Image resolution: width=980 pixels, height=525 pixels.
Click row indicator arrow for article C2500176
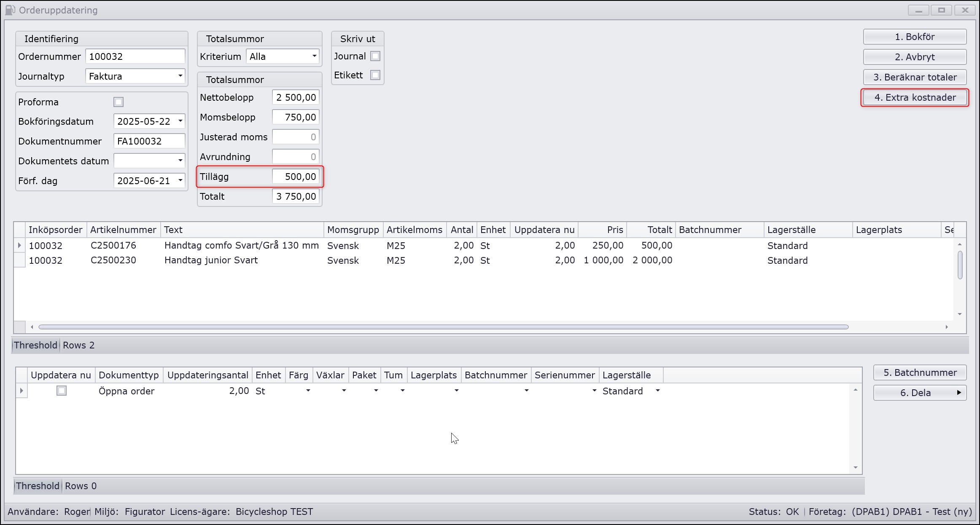click(x=19, y=245)
